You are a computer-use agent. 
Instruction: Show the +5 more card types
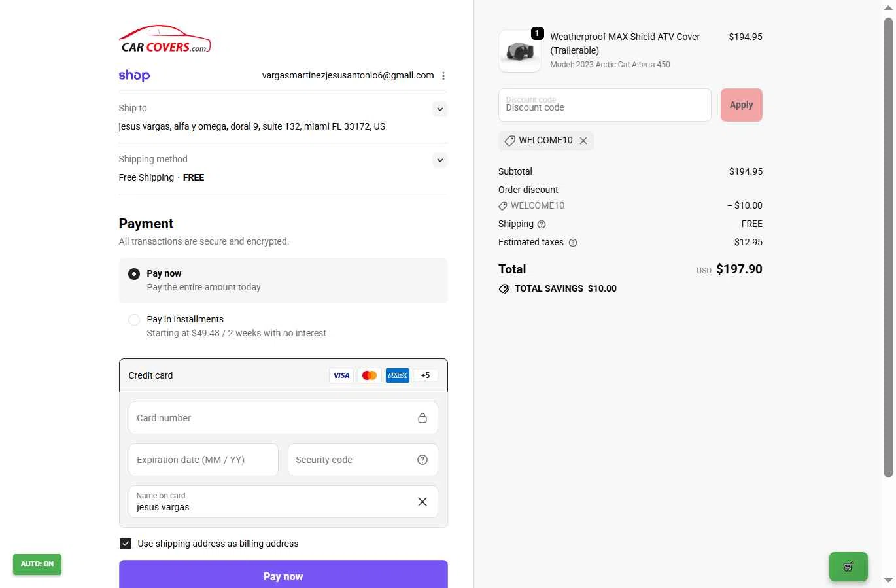[425, 375]
